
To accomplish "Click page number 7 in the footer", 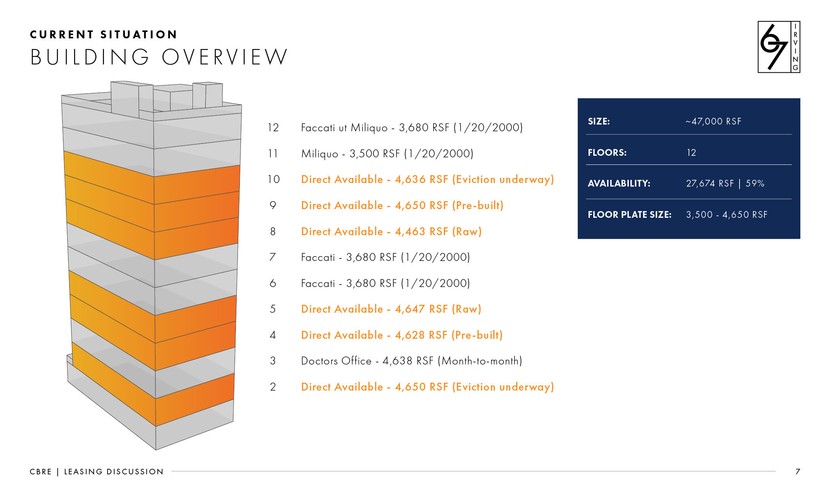I will (798, 472).
